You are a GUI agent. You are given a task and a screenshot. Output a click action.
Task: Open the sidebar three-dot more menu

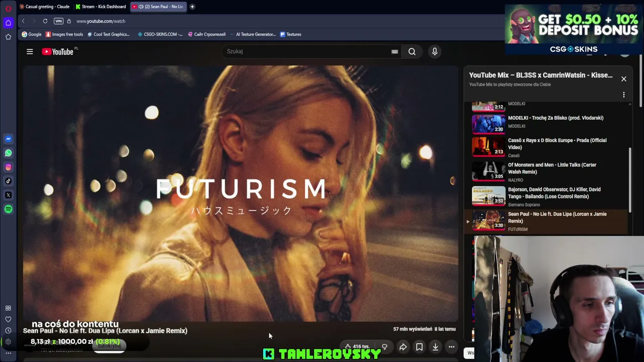tap(8, 353)
